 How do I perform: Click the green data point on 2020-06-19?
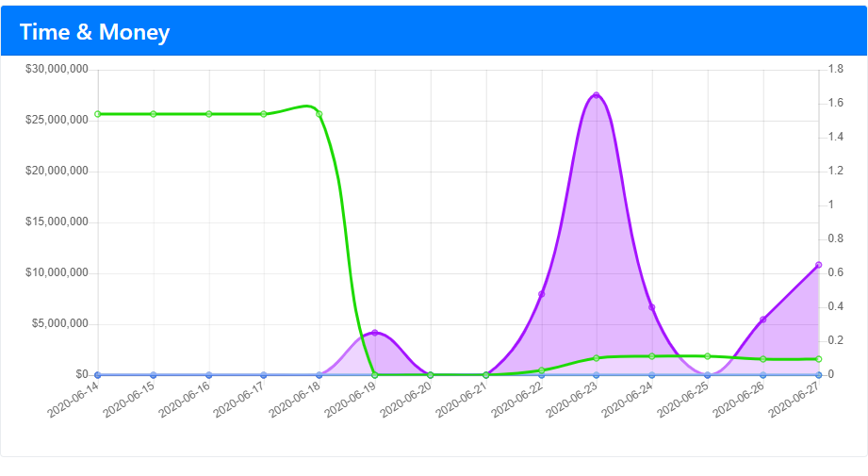pos(375,375)
